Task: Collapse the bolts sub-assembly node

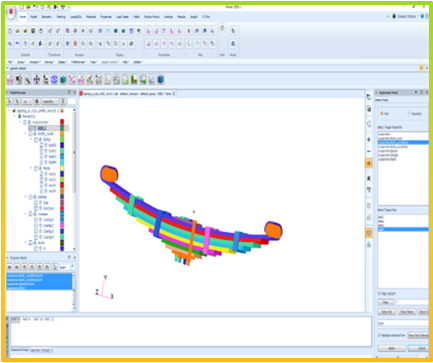Action: click(x=32, y=139)
